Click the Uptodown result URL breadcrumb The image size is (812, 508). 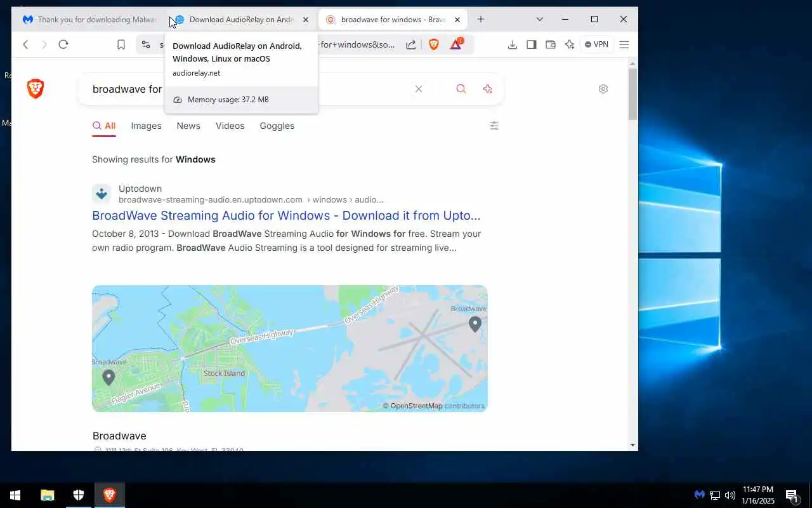251,199
